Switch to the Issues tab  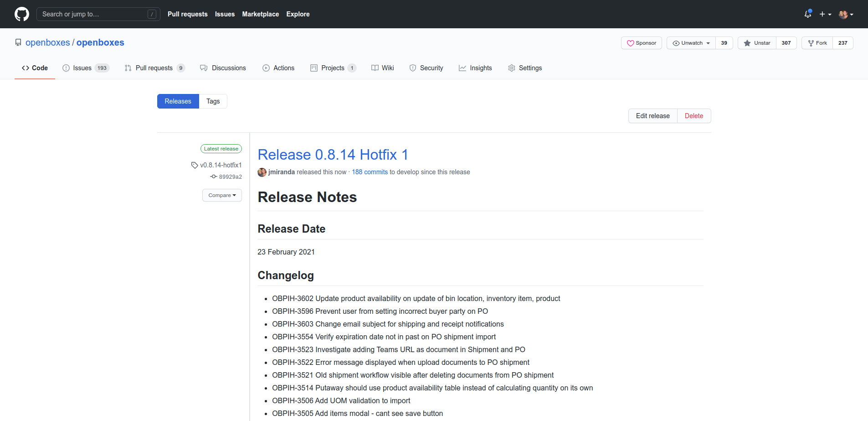pos(86,68)
